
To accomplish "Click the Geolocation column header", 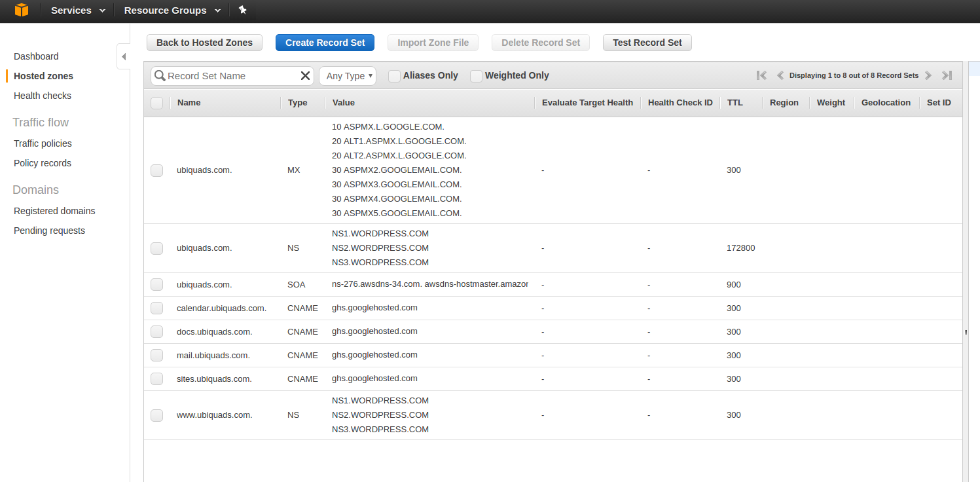I will click(886, 103).
